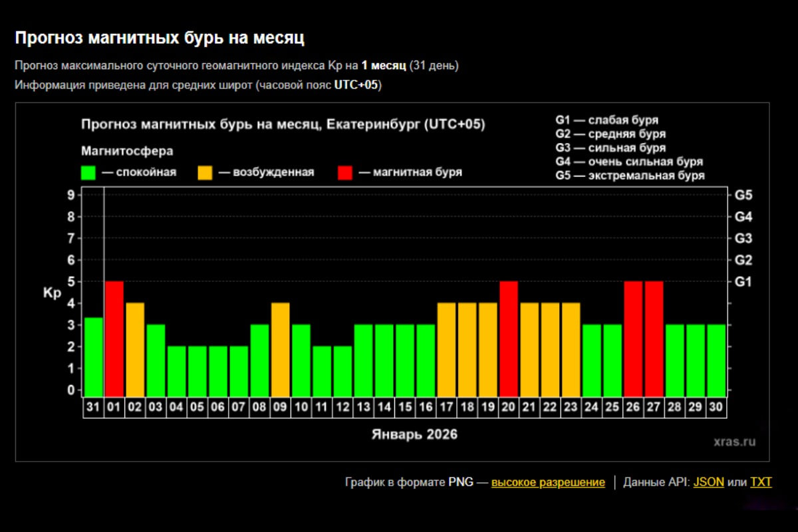
Task: Select the red bar for January 26
Action: (633, 338)
